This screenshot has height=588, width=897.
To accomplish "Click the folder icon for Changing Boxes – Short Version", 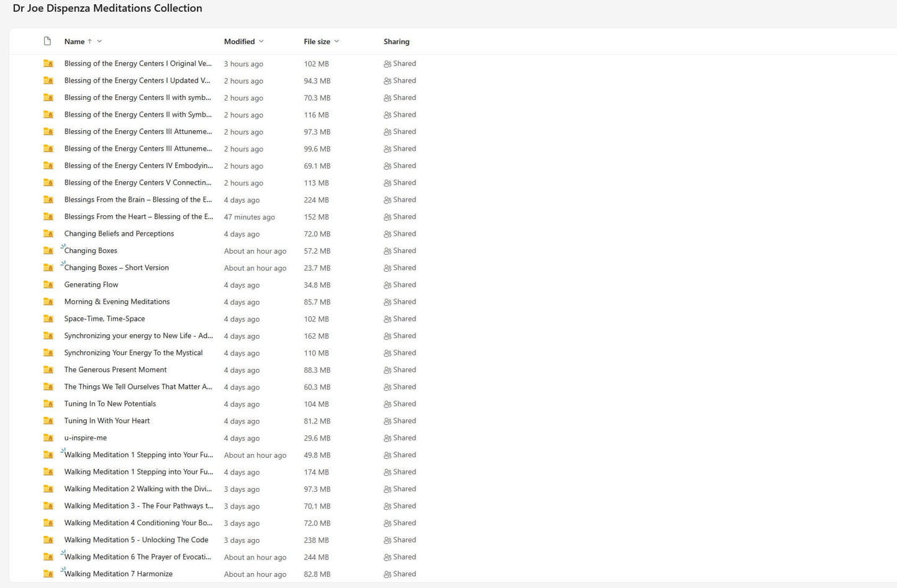I will tap(48, 268).
